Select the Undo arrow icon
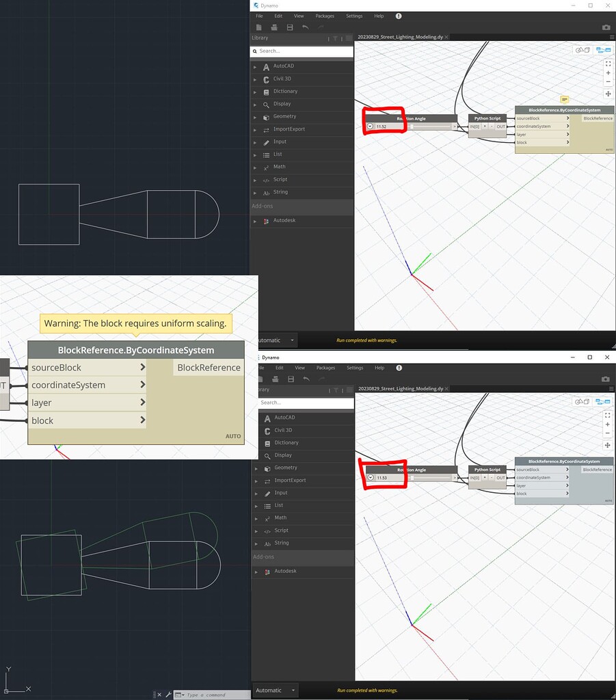The height and width of the screenshot is (700, 616). (305, 27)
